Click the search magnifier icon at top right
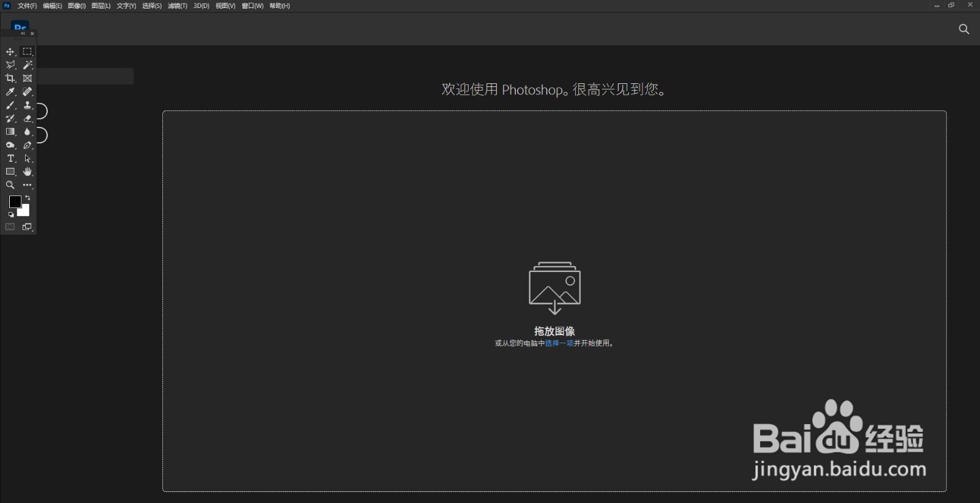The height and width of the screenshot is (503, 980). click(963, 29)
